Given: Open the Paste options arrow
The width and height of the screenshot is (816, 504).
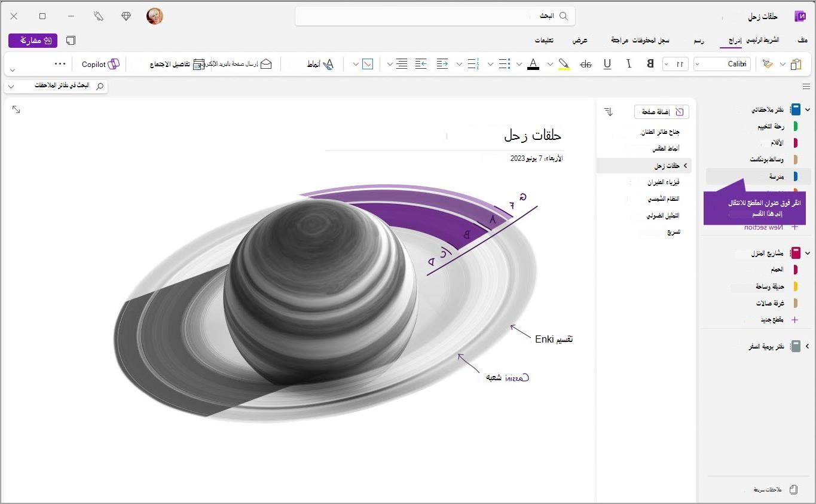Looking at the screenshot, I should coord(783,64).
